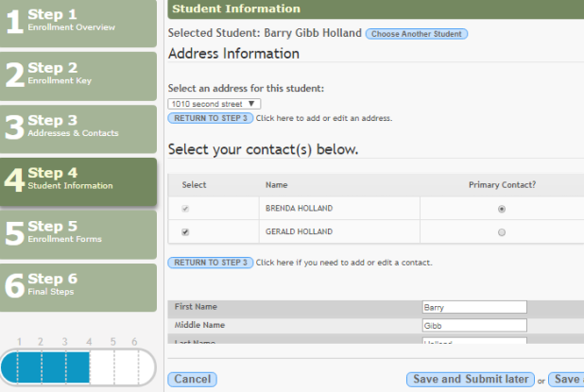Go to Step 6 Final Steps
This screenshot has width=584, height=392.
click(x=77, y=287)
